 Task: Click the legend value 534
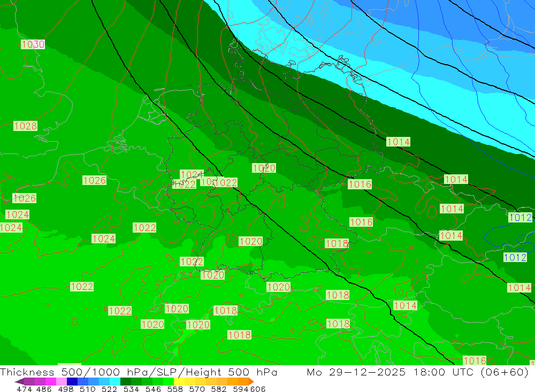coord(131,389)
